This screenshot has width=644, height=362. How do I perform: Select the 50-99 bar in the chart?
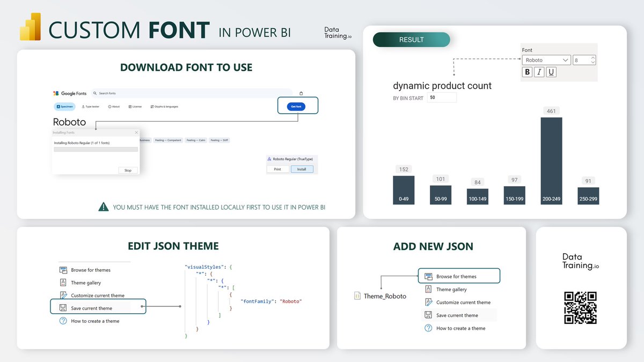coord(441,195)
